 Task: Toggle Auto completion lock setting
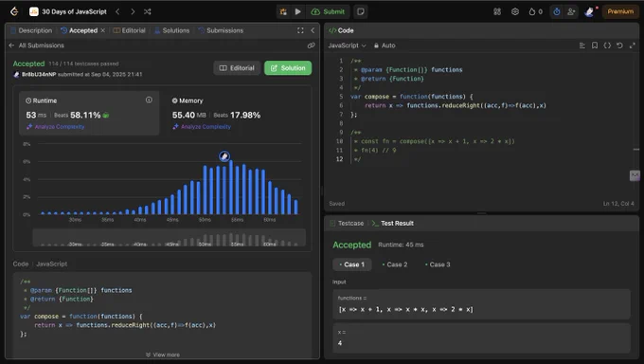385,45
